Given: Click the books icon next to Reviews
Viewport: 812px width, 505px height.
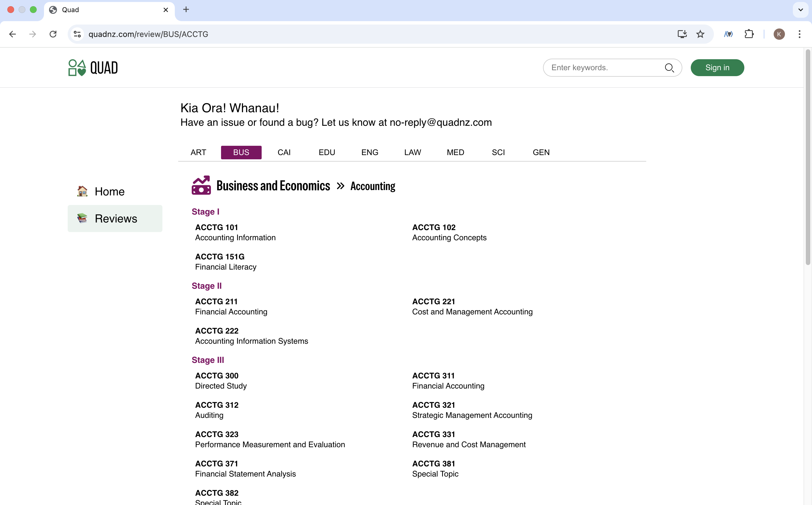Looking at the screenshot, I should click(x=82, y=218).
